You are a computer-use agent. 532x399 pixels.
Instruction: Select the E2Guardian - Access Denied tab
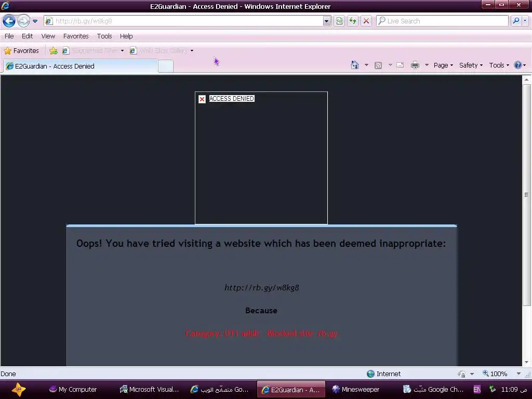pos(81,66)
